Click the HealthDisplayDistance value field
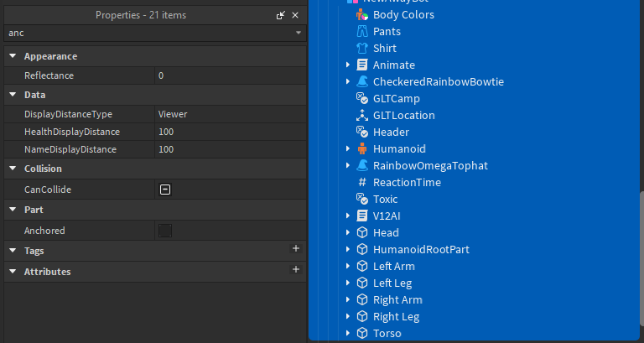This screenshot has height=343, width=644. (228, 132)
